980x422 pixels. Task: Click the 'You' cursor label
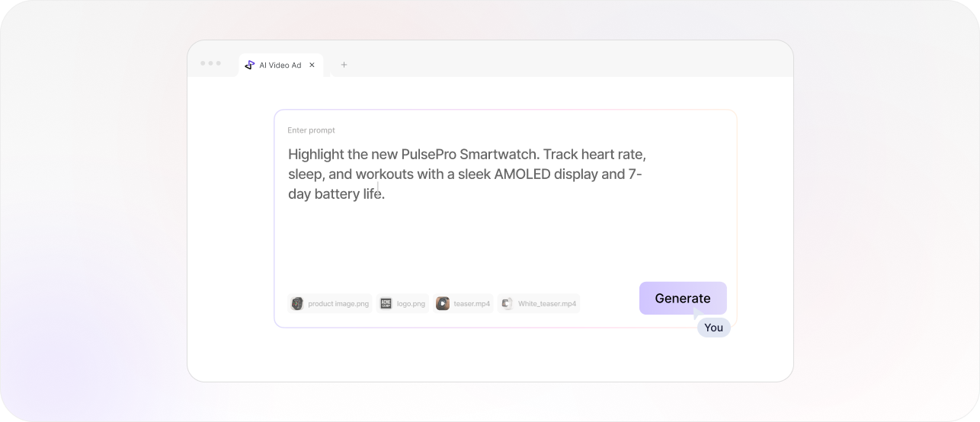click(x=713, y=328)
